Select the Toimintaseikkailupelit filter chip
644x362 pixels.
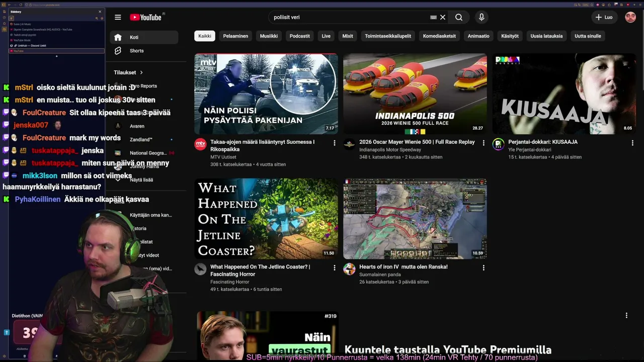tap(388, 36)
